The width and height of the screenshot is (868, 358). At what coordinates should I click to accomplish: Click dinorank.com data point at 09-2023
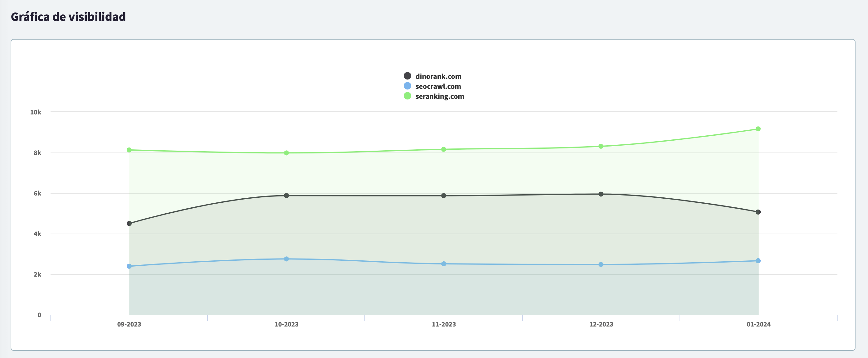tap(129, 224)
